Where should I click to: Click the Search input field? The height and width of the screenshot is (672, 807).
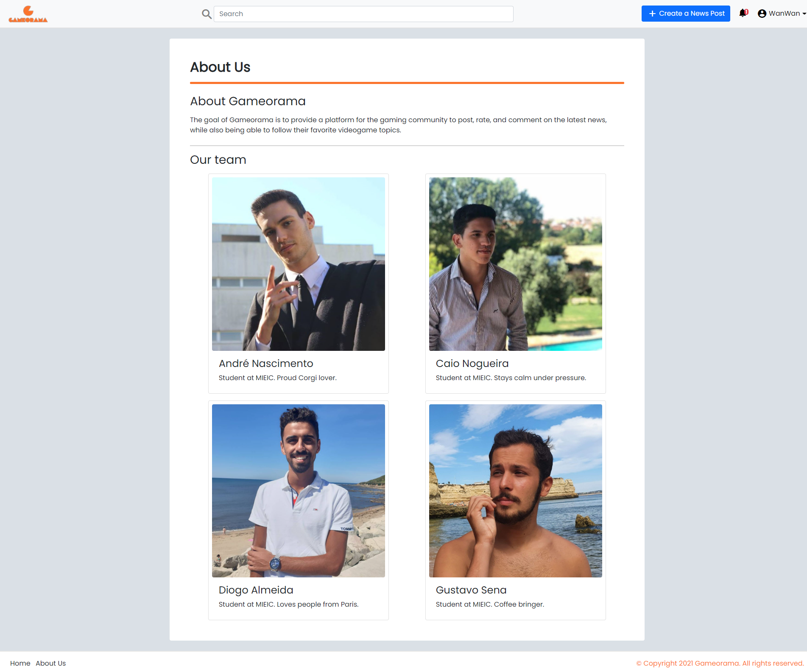[x=363, y=14]
